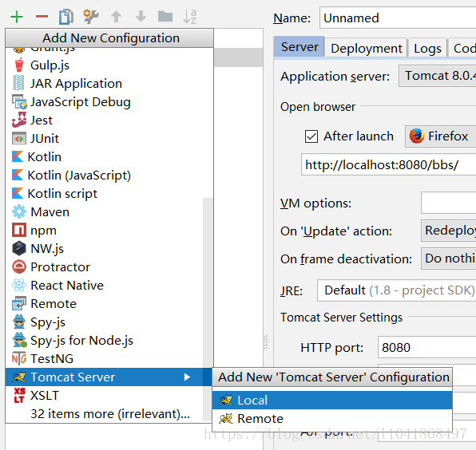Choose Local Tomcat Server configuration
The height and width of the screenshot is (450, 476).
332,401
